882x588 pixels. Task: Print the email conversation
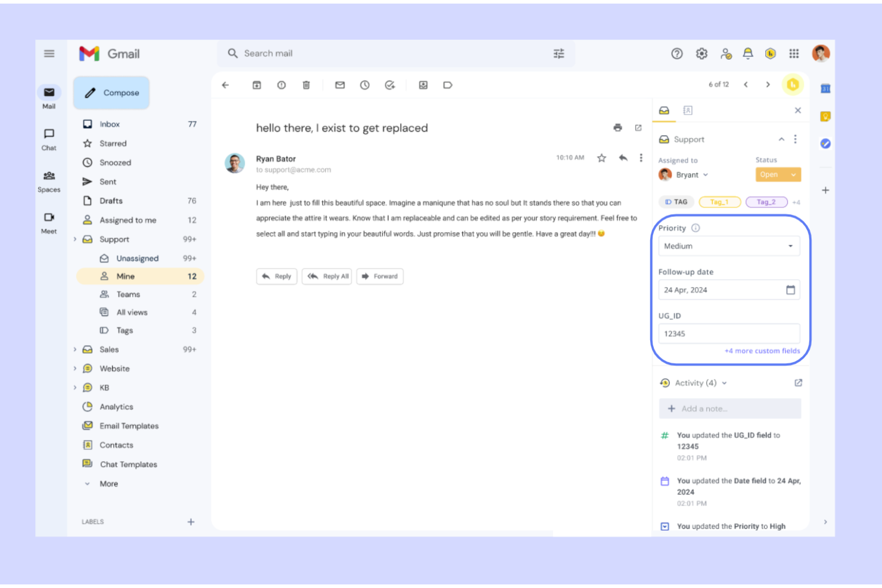point(617,127)
